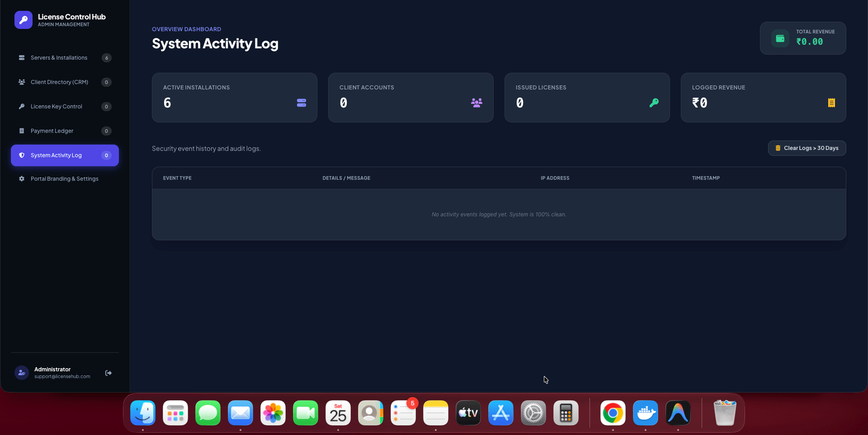Screen dimensions: 868x435
Task: Select System Activity Log menu item
Action: point(65,155)
